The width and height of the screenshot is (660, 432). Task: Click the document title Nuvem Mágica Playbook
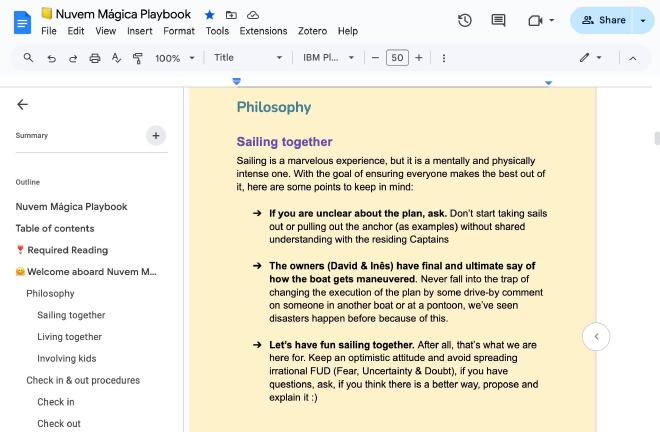123,14
